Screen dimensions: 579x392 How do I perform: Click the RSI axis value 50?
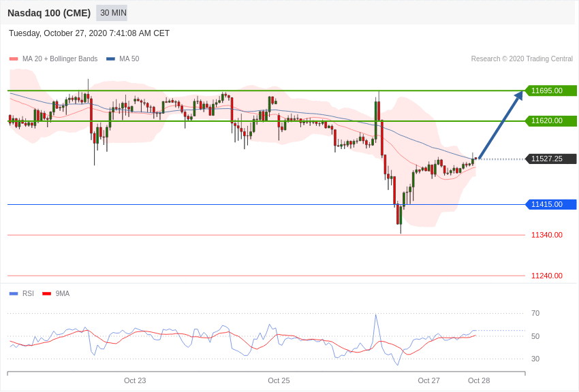tap(535, 336)
